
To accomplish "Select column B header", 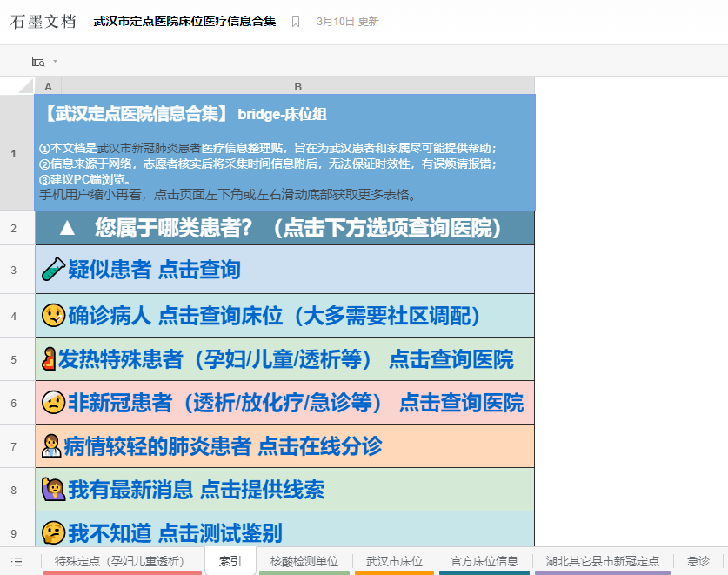I will pos(297,86).
